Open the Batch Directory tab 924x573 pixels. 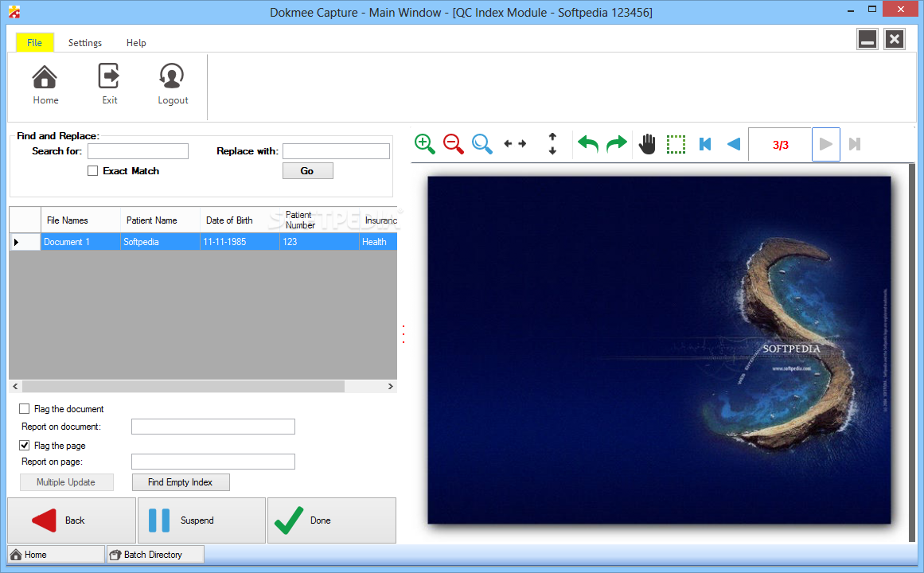point(155,555)
